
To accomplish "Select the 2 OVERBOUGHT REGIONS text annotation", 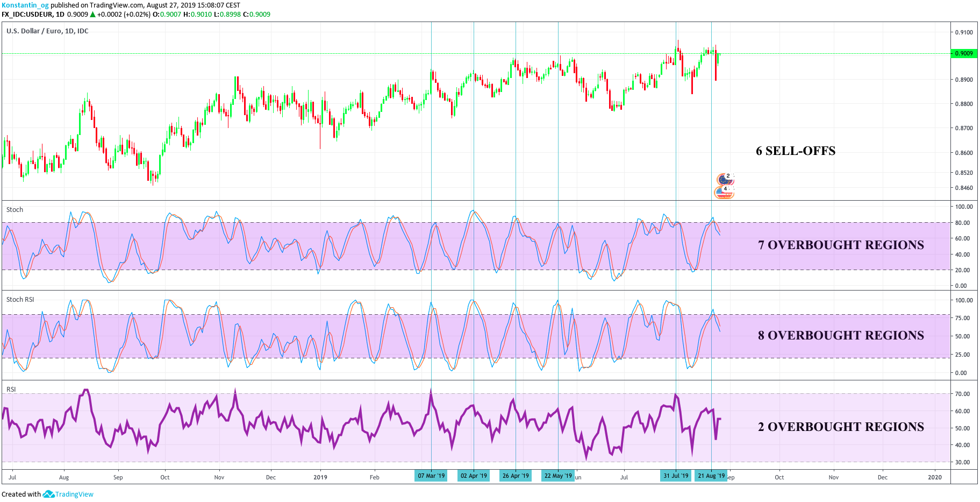I will coord(841,427).
